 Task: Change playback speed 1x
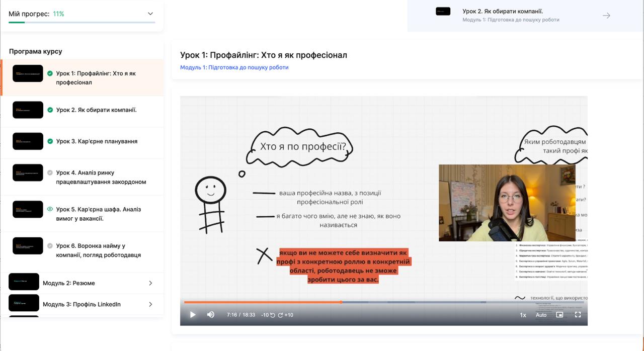pos(523,315)
